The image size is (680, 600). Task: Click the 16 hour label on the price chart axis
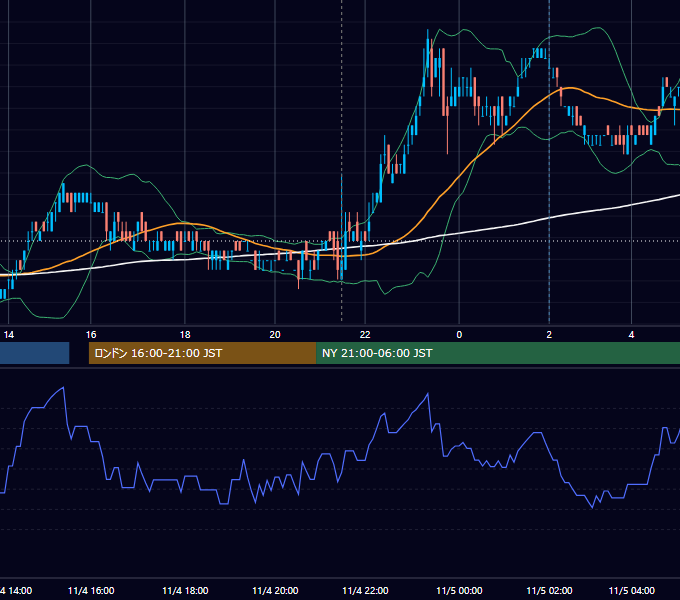(x=91, y=335)
